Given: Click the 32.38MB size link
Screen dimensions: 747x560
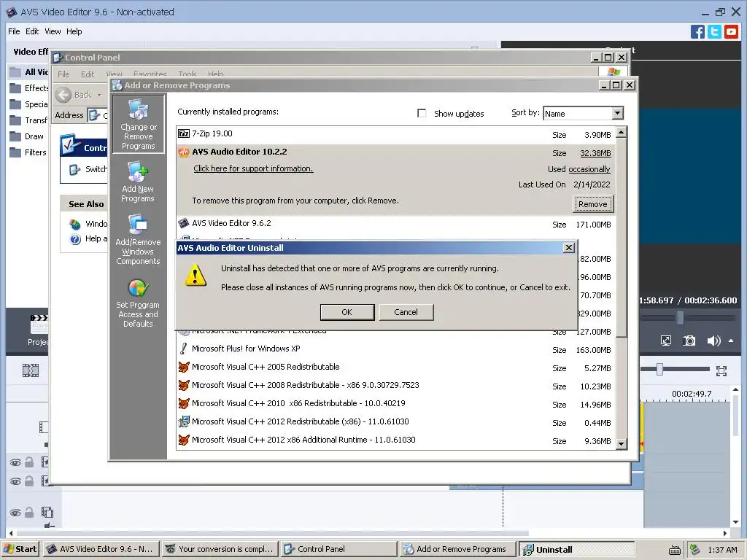Looking at the screenshot, I should click(595, 153).
